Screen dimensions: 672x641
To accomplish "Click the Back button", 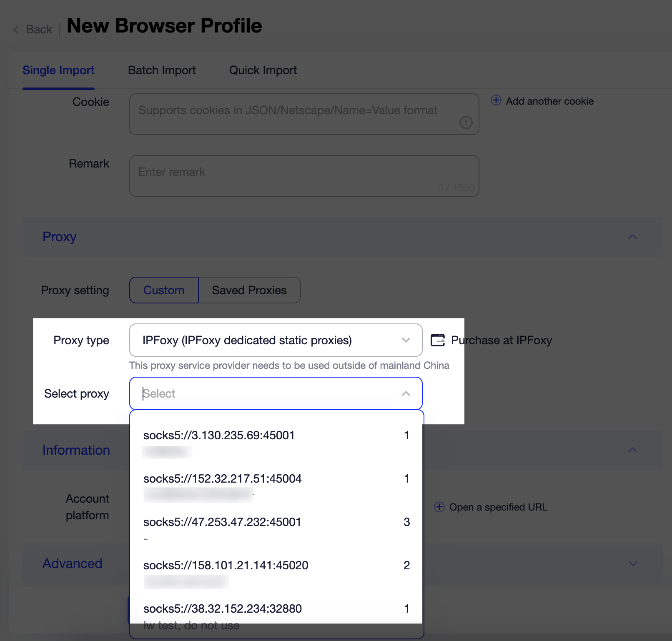I will (x=38, y=29).
